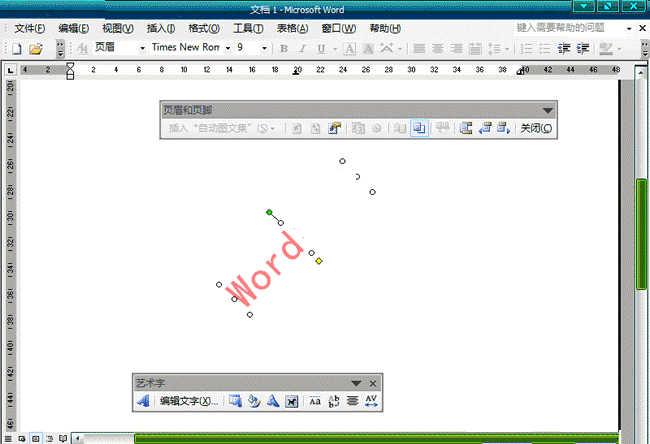Choose WordArt shape icon
The height and width of the screenshot is (444, 650).
pyautogui.click(x=272, y=401)
